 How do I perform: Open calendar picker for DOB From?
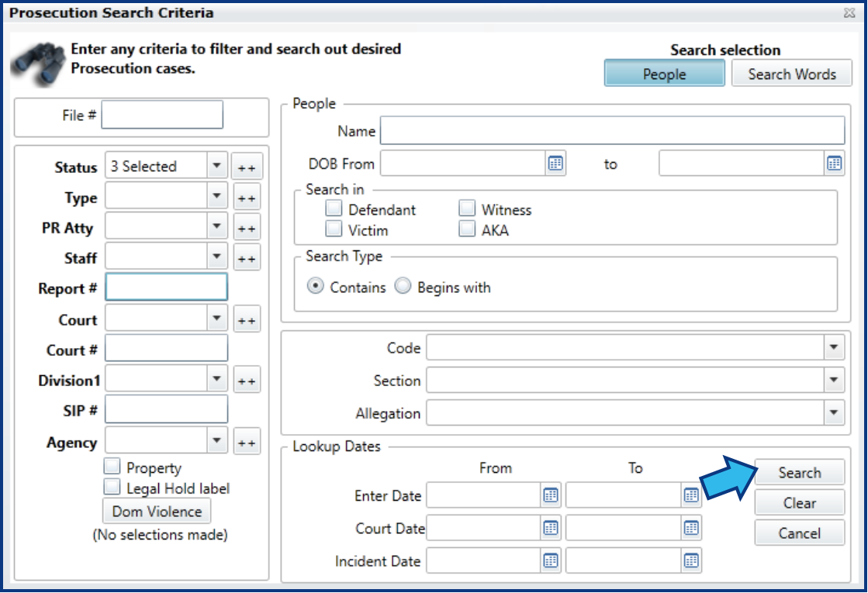(555, 164)
